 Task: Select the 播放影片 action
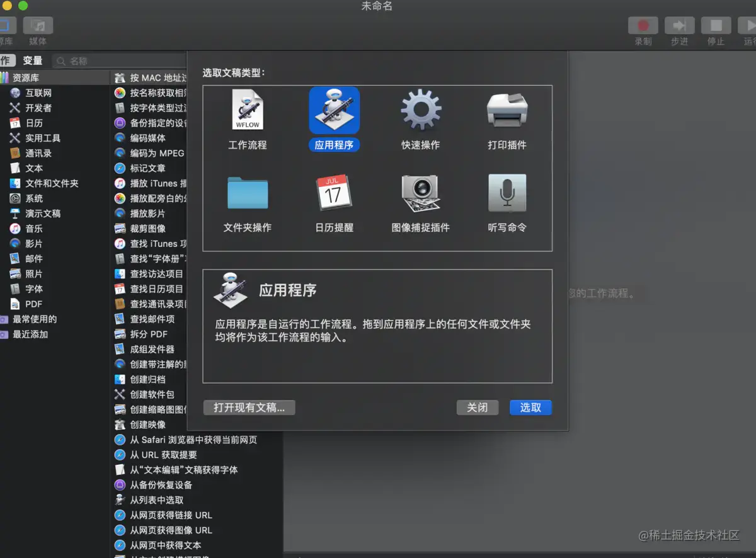tap(149, 214)
